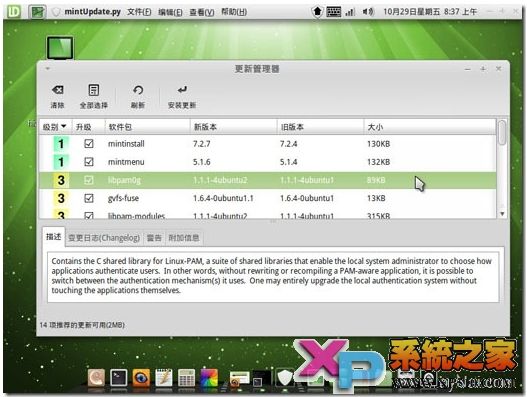
Task: Click new version 7.2.7 of mintinstall
Action: point(202,144)
